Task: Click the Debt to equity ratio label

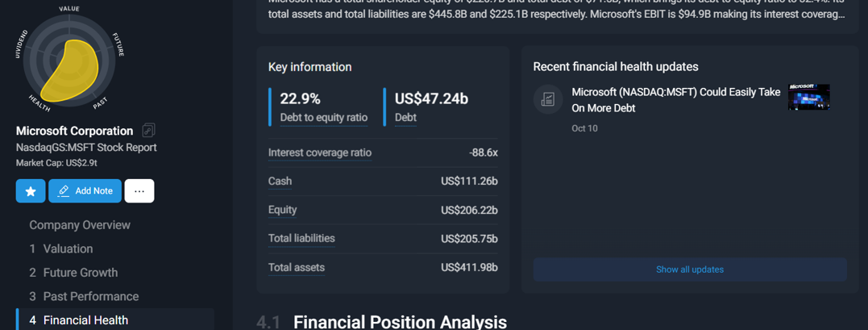Action: click(x=324, y=118)
